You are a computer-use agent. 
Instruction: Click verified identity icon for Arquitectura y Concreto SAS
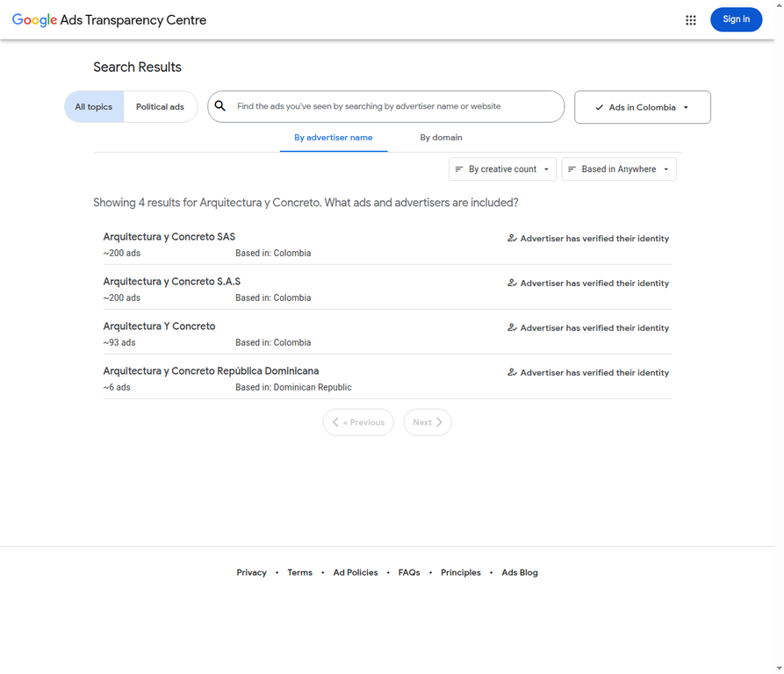coord(512,239)
